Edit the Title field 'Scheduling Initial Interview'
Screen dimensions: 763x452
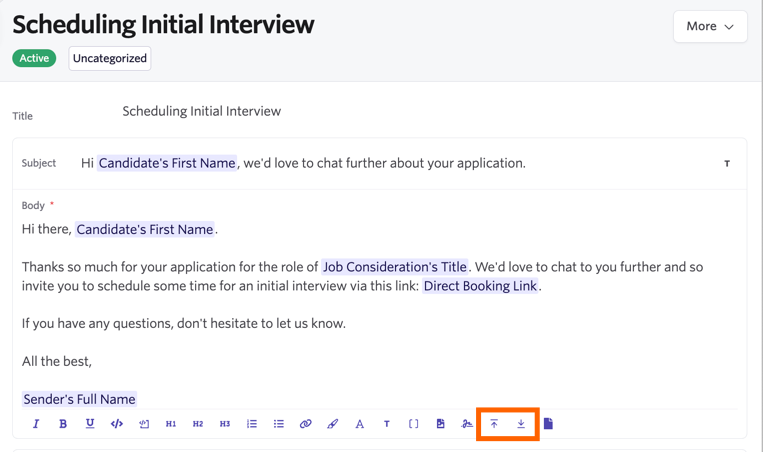(201, 111)
